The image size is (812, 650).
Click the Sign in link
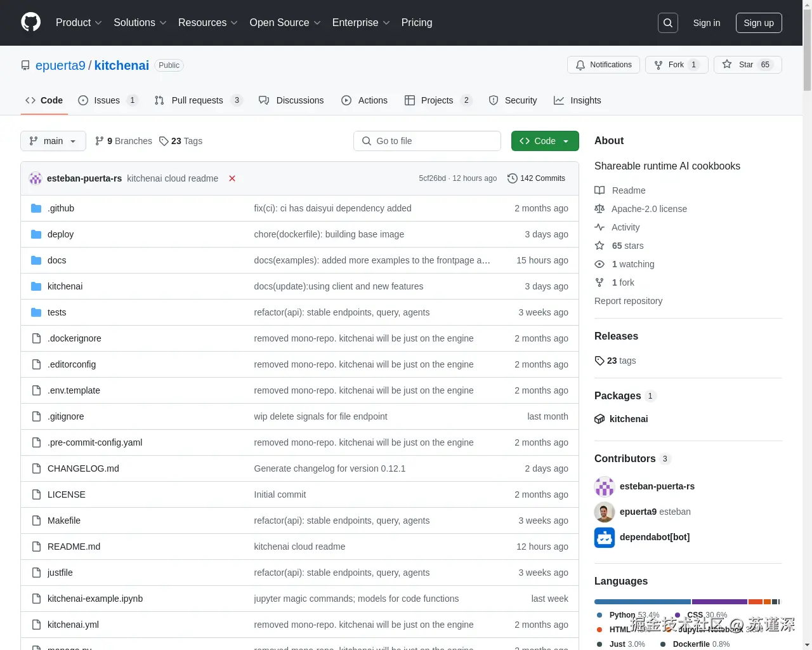pyautogui.click(x=707, y=23)
